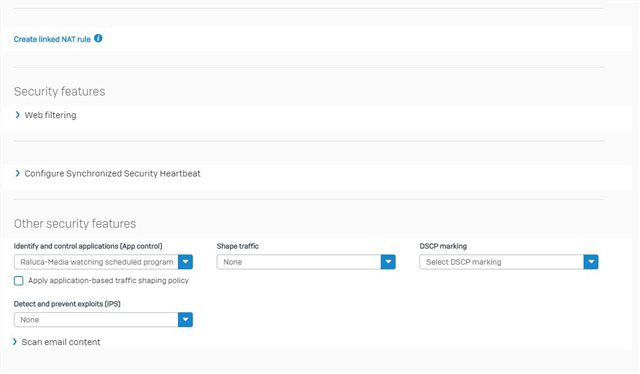640x374 pixels.
Task: Open the Detect and prevent exploits None field
Action: pos(103,320)
